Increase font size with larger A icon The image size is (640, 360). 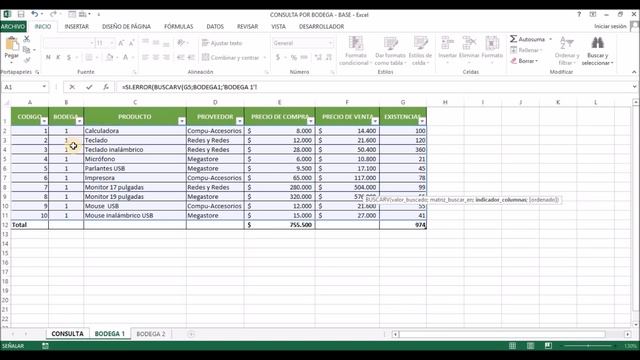(121, 43)
